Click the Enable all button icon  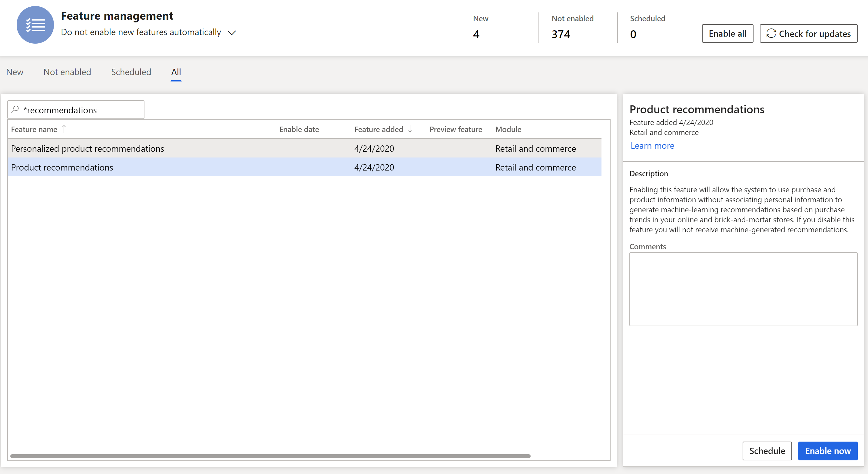click(727, 33)
